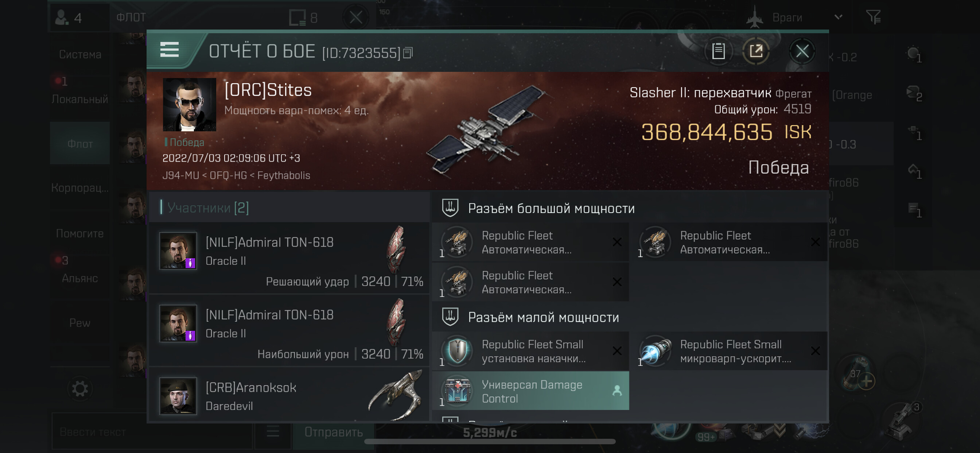Open the chat settings gear

[x=80, y=389]
